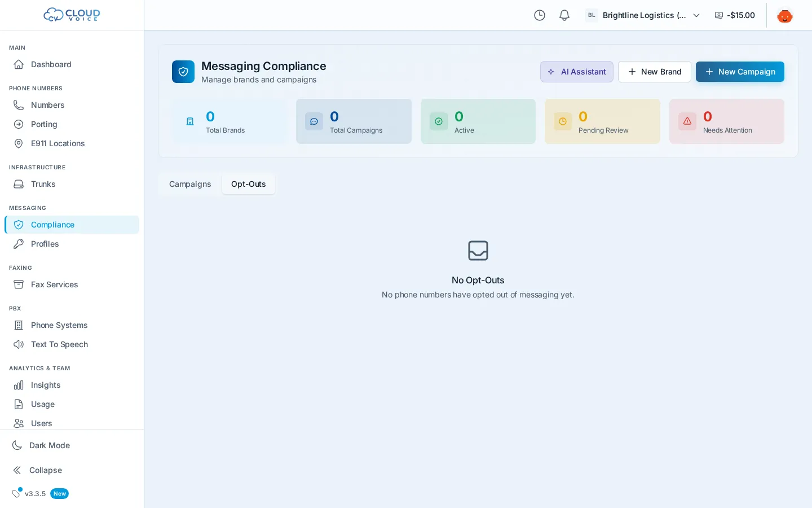Click the Cloud Voice logo
The height and width of the screenshot is (508, 812).
(x=72, y=15)
